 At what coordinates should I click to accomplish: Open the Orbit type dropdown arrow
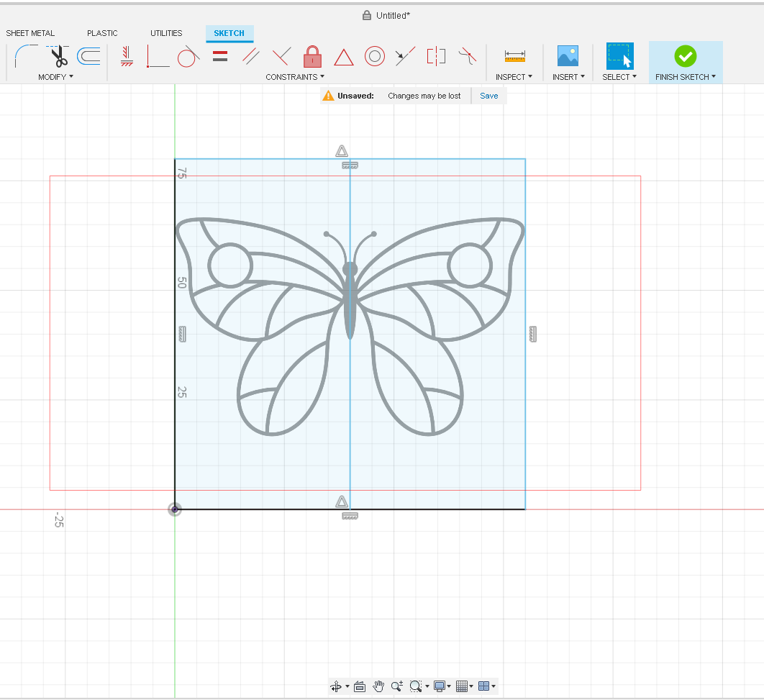click(x=347, y=686)
